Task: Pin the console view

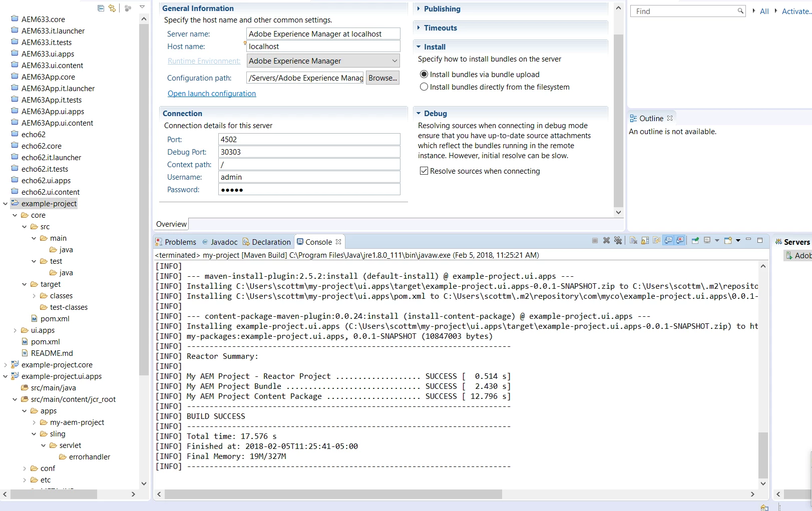Action: 695,241
